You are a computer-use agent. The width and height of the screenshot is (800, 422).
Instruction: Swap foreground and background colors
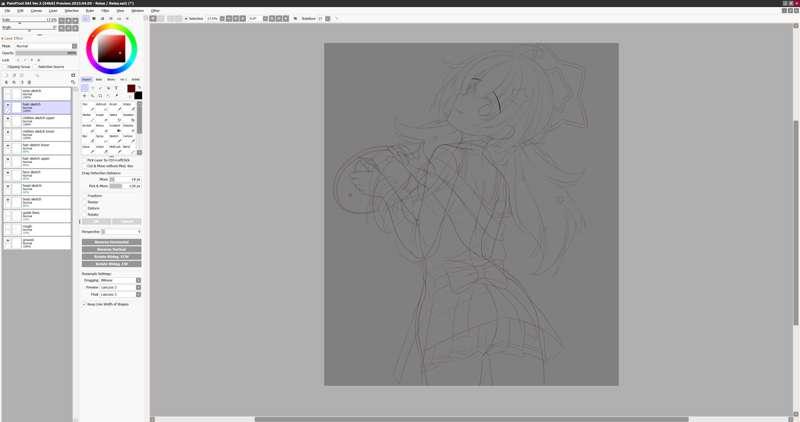139,87
